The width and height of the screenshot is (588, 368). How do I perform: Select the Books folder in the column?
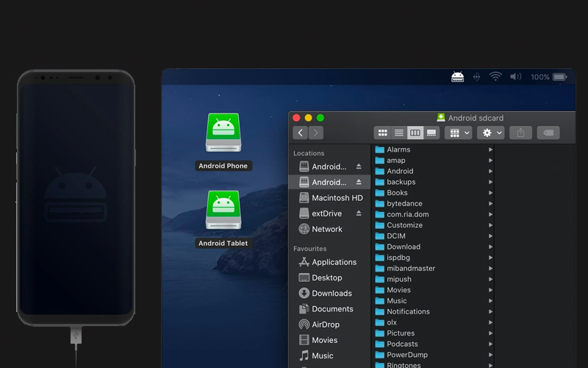click(x=397, y=193)
